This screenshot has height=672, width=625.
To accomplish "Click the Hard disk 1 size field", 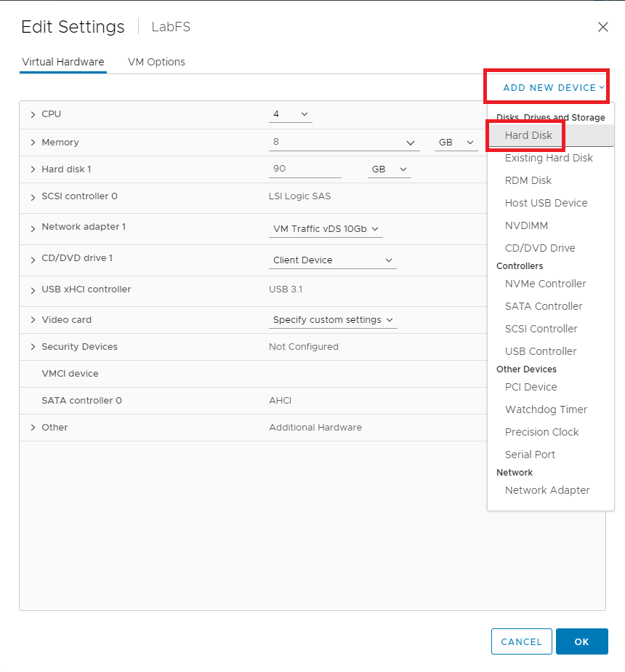I will point(305,169).
